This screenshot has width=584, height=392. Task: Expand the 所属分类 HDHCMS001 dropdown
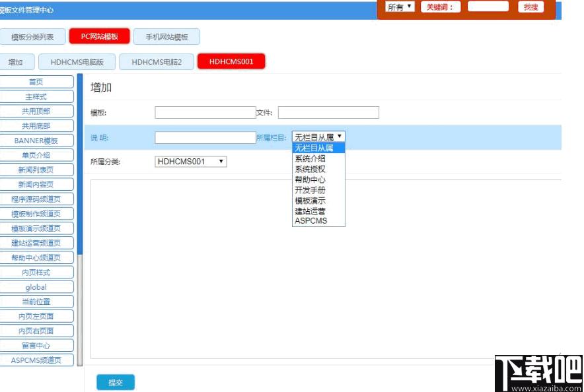click(191, 162)
